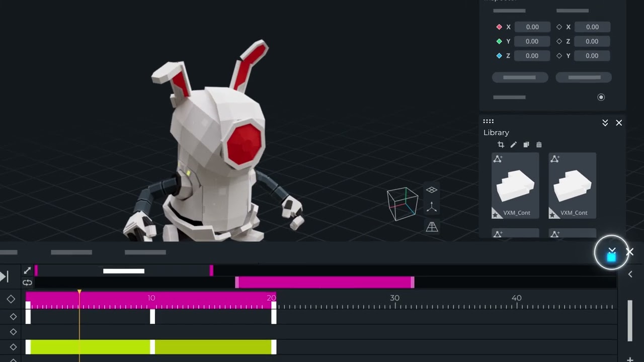Click the white bar in the range row

click(124, 271)
